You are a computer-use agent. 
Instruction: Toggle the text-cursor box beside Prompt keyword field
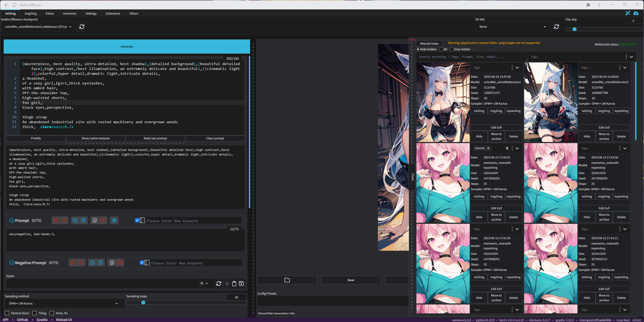(142, 221)
